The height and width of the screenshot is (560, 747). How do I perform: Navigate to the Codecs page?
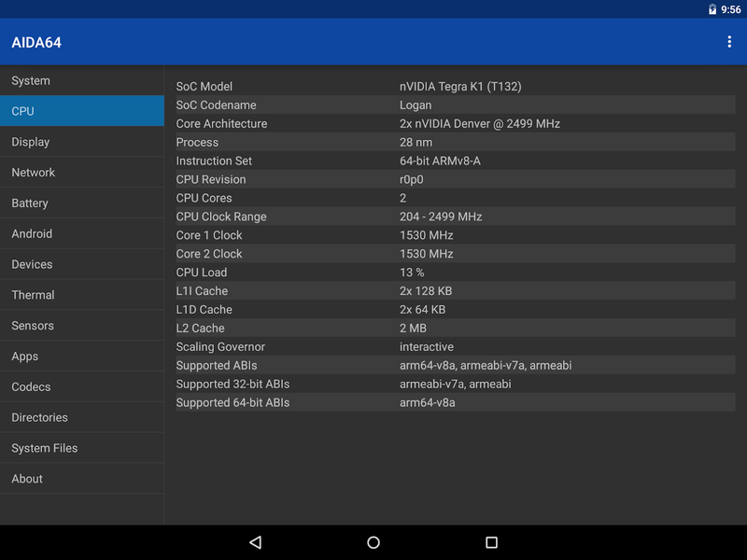[82, 386]
